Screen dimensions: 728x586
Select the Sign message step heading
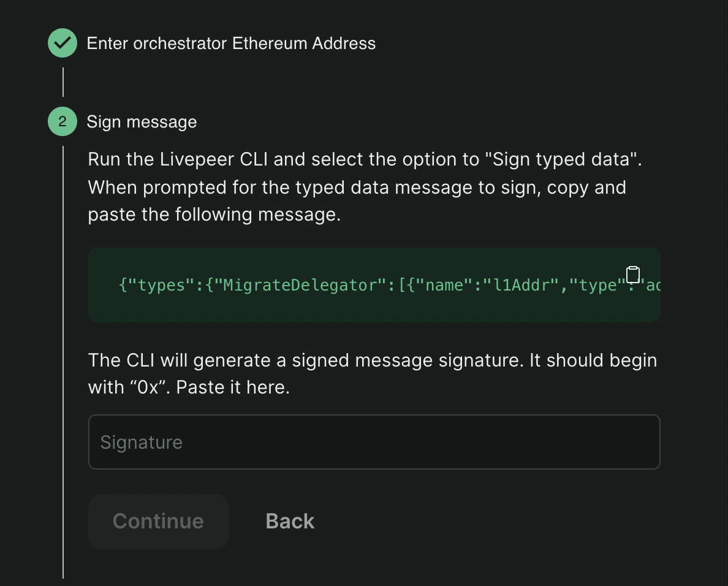[x=142, y=121]
